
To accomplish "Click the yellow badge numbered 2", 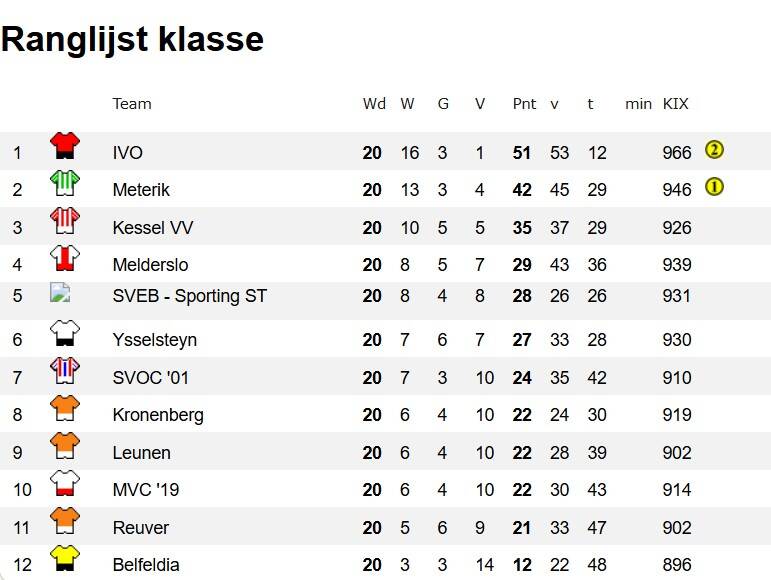I will 714,150.
